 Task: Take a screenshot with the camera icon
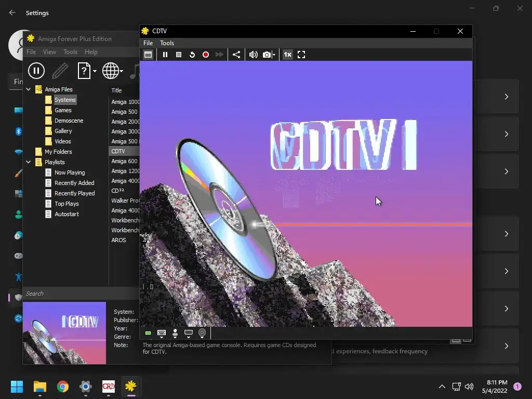(x=267, y=55)
